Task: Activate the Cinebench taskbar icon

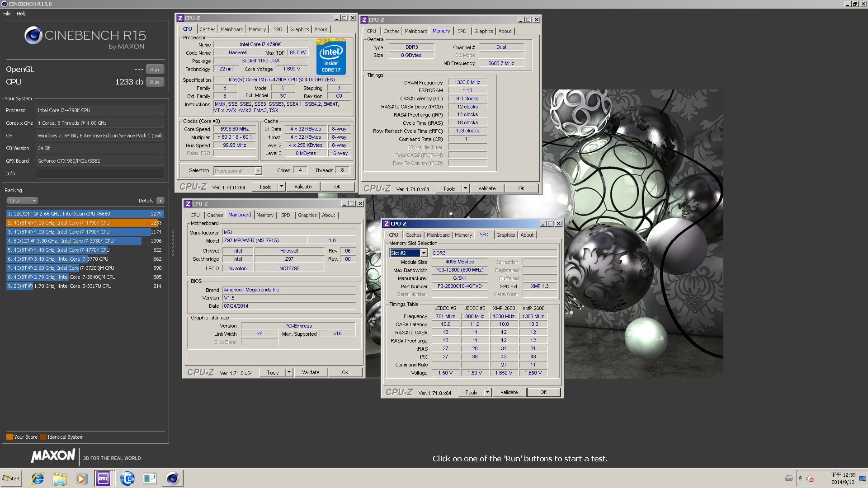Action: (x=172, y=479)
